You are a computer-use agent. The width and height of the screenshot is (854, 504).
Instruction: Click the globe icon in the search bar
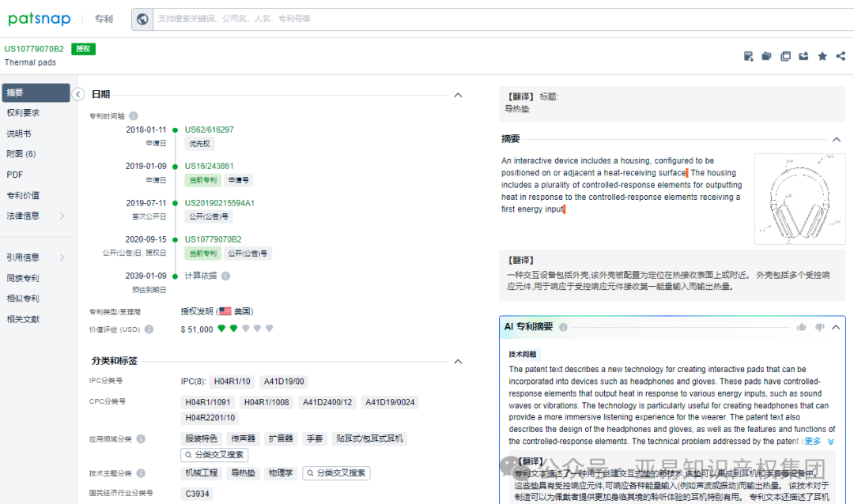(143, 18)
